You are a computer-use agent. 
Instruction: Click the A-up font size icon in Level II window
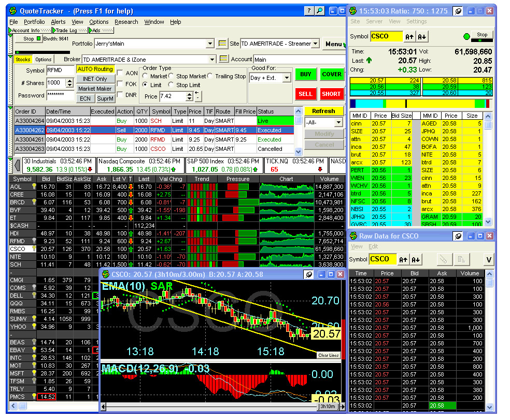pyautogui.click(x=410, y=36)
